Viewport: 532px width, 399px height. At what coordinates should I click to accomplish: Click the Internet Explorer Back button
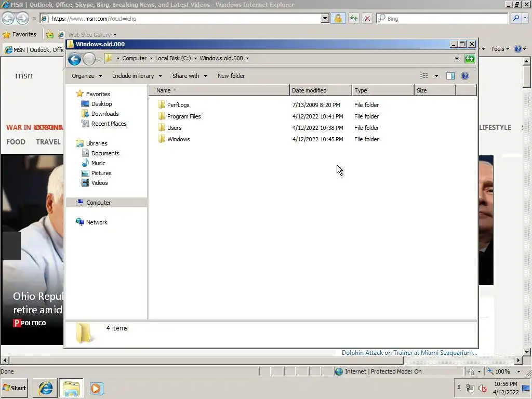[x=8, y=18]
